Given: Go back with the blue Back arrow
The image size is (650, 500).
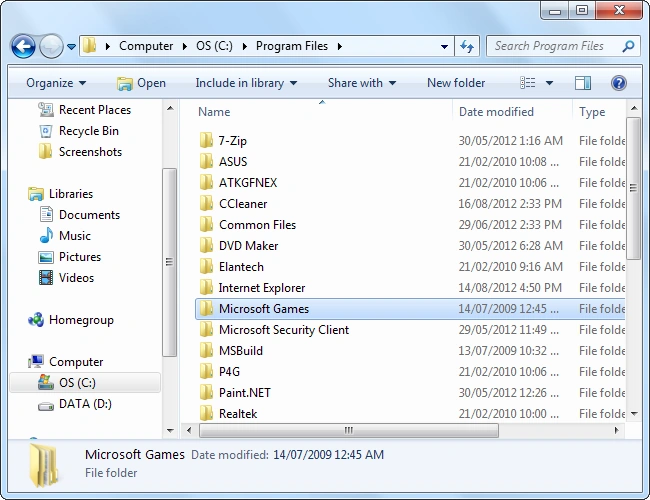Looking at the screenshot, I should coord(23,46).
